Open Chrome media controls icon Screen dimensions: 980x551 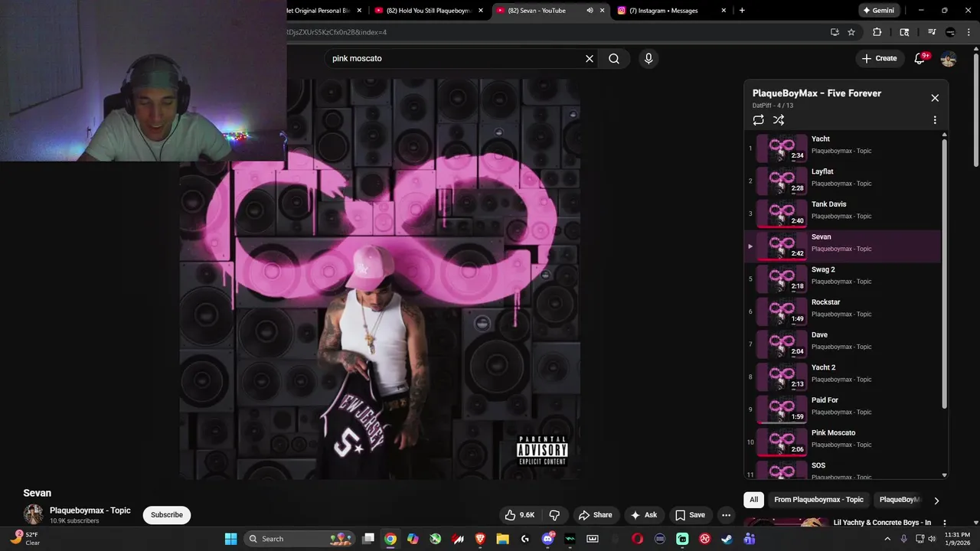click(932, 32)
